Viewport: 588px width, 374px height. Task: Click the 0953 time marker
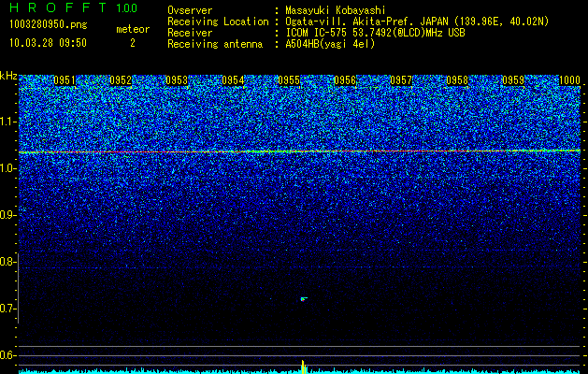177,80
